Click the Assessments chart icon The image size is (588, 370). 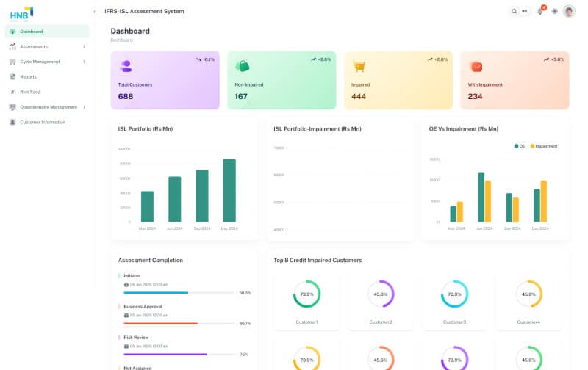tap(12, 46)
